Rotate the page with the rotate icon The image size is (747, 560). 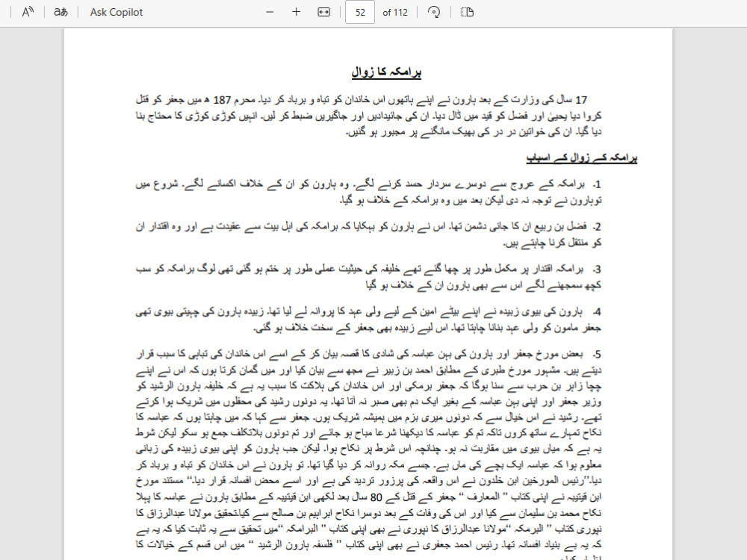click(433, 12)
